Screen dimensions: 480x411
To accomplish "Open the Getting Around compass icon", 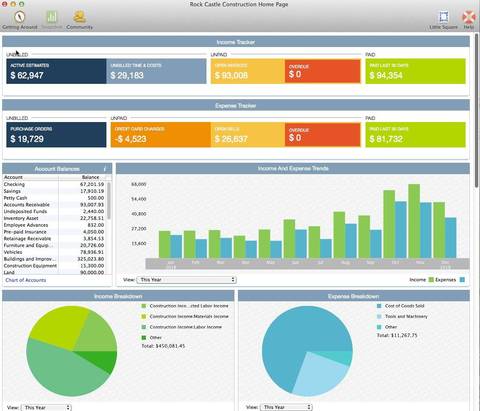I will [x=20, y=17].
